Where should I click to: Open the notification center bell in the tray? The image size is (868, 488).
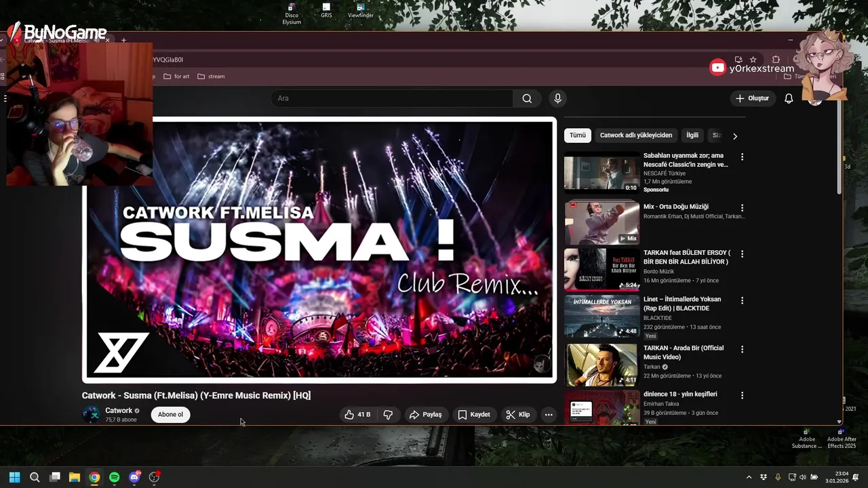point(855,477)
